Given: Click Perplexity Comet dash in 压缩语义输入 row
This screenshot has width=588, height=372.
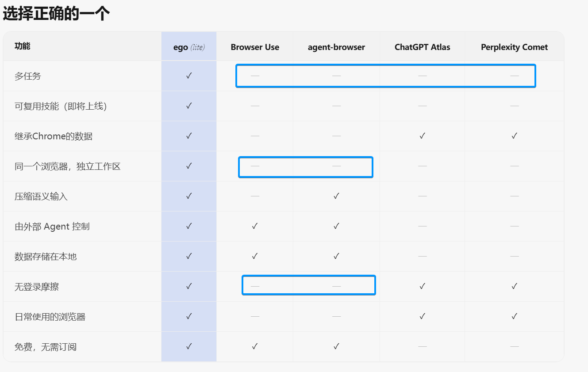Looking at the screenshot, I should coord(514,196).
